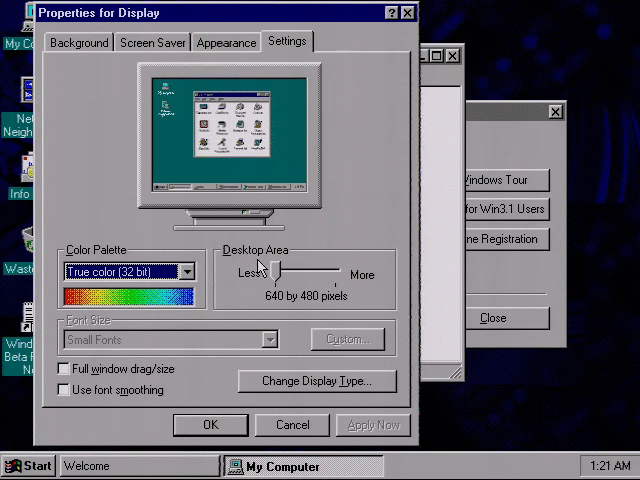Select the Windows Beta Release Notes icon
The width and height of the screenshot is (640, 480).
click(18, 339)
